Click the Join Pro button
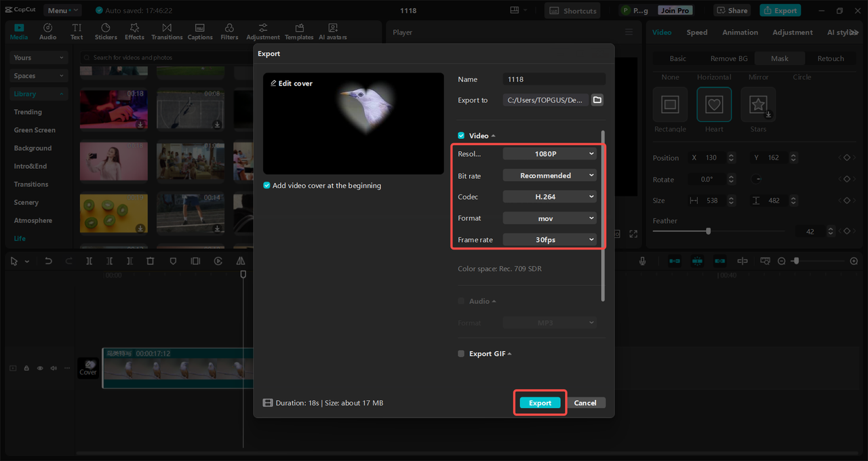 (x=675, y=10)
